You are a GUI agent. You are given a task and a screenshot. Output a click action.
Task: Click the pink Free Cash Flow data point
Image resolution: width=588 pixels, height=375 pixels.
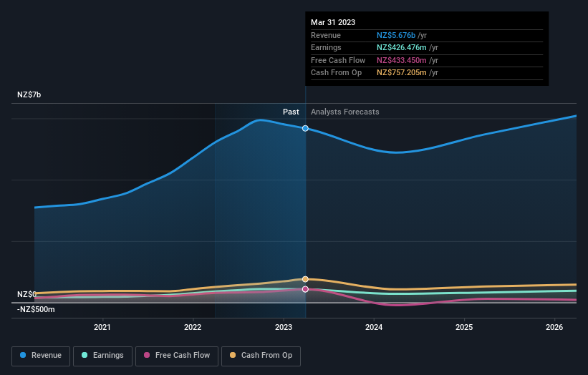pyautogui.click(x=305, y=289)
